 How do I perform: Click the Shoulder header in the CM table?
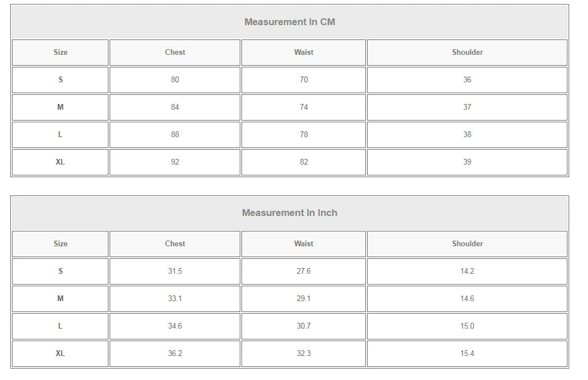467,53
